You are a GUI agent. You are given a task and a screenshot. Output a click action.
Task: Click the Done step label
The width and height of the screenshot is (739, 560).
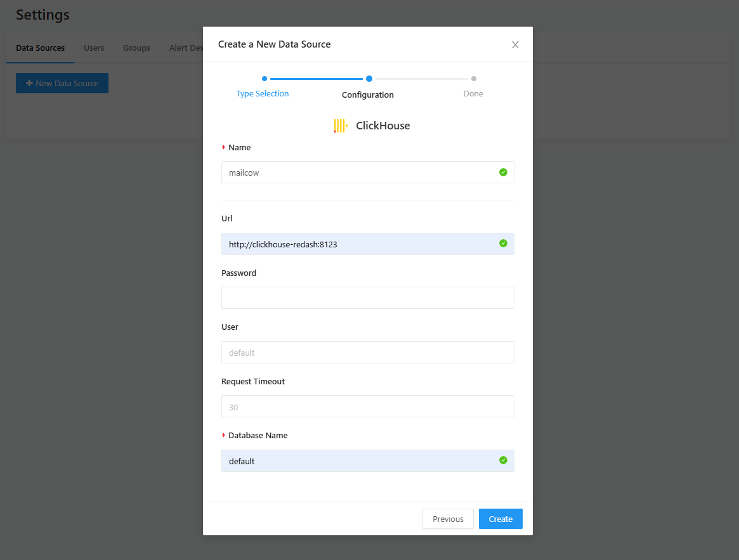point(473,93)
